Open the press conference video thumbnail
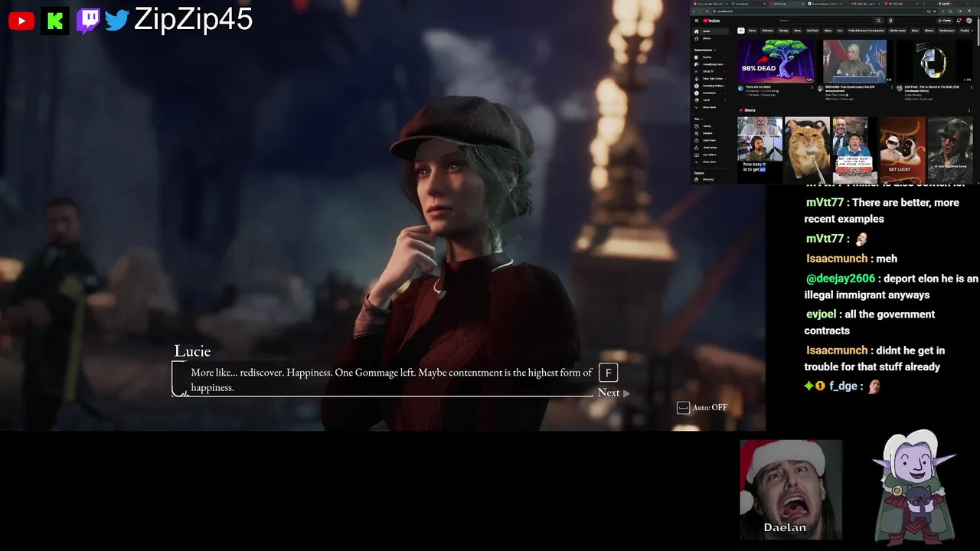This screenshot has height=551, width=980. 855,61
